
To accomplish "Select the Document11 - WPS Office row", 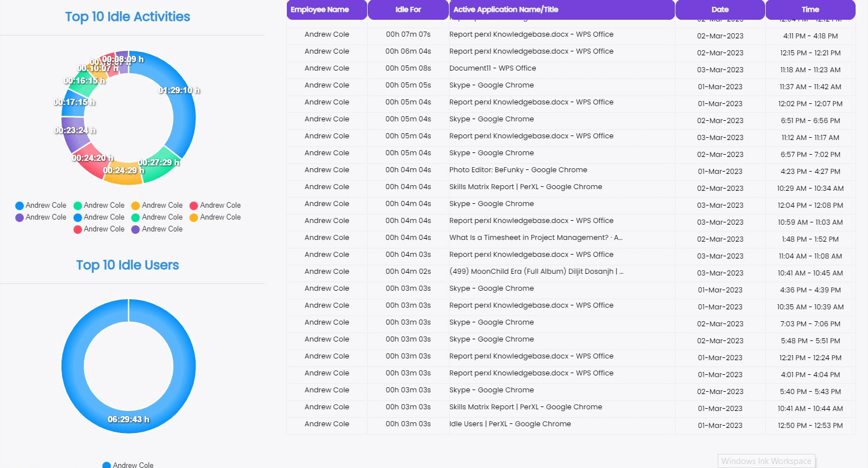I will (492, 68).
